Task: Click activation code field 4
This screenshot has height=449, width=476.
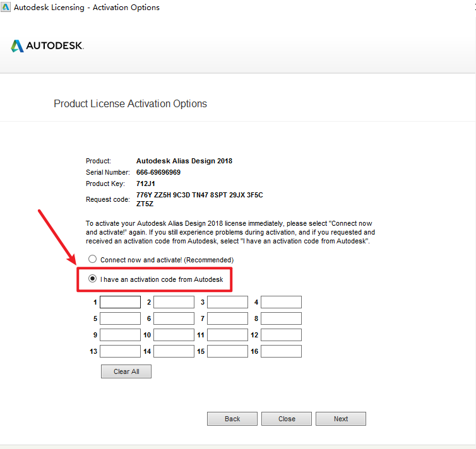Action: click(281, 302)
